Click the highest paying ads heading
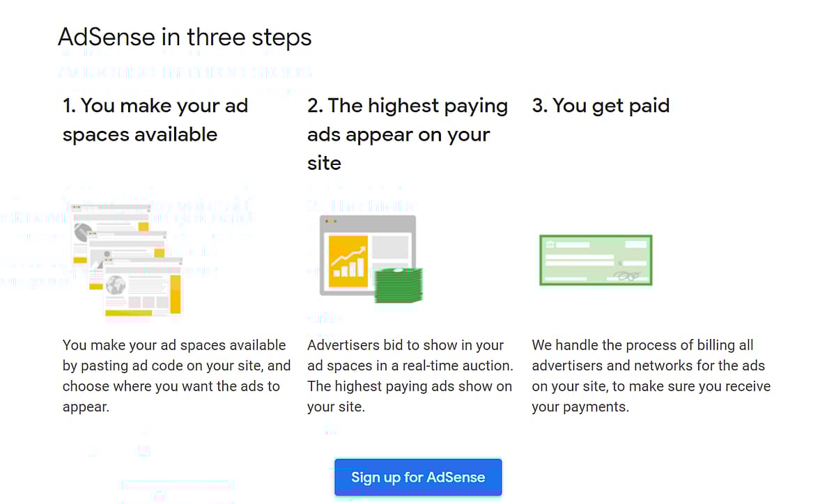This screenshot has height=504, width=836. pyautogui.click(x=408, y=134)
